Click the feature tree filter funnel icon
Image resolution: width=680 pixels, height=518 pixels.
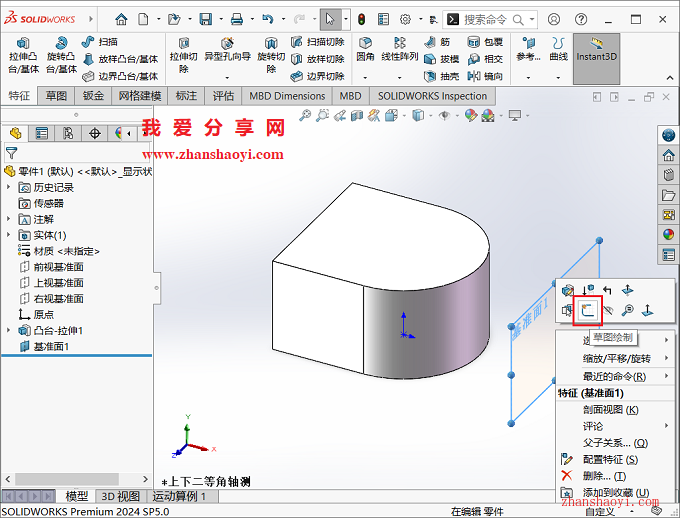coord(11,153)
